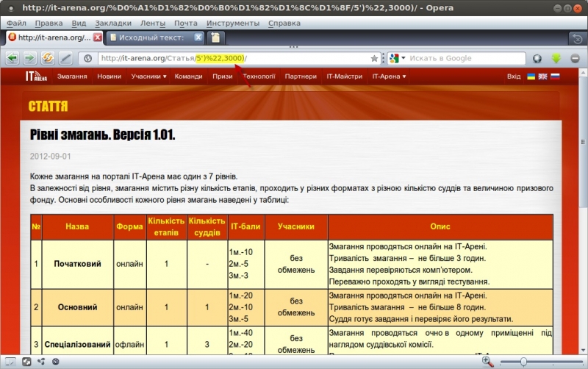
Task: Open the Инструменты menu
Action: 233,24
